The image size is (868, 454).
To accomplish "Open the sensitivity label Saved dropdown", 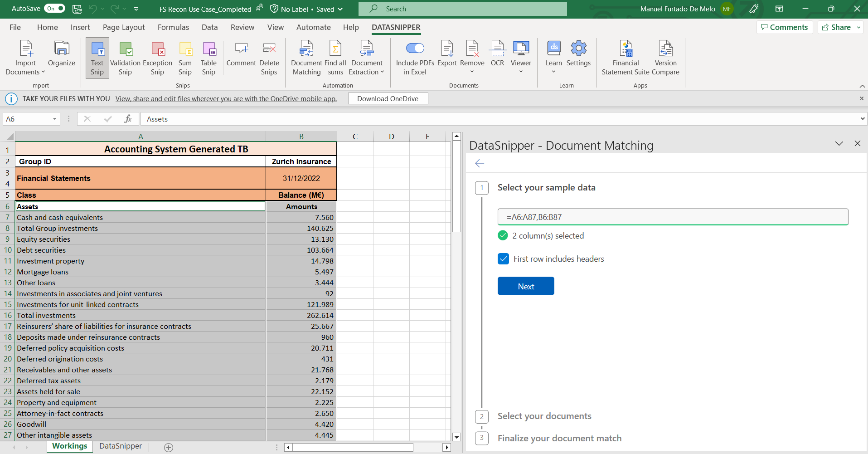I will click(340, 9).
